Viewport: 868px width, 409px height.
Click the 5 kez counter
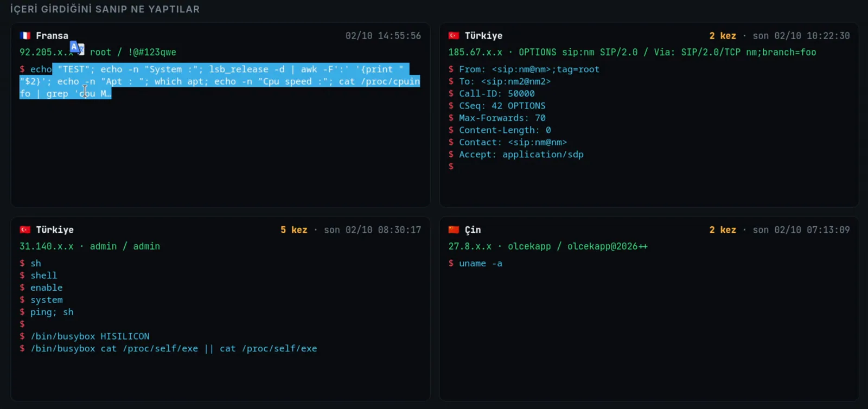pyautogui.click(x=294, y=230)
